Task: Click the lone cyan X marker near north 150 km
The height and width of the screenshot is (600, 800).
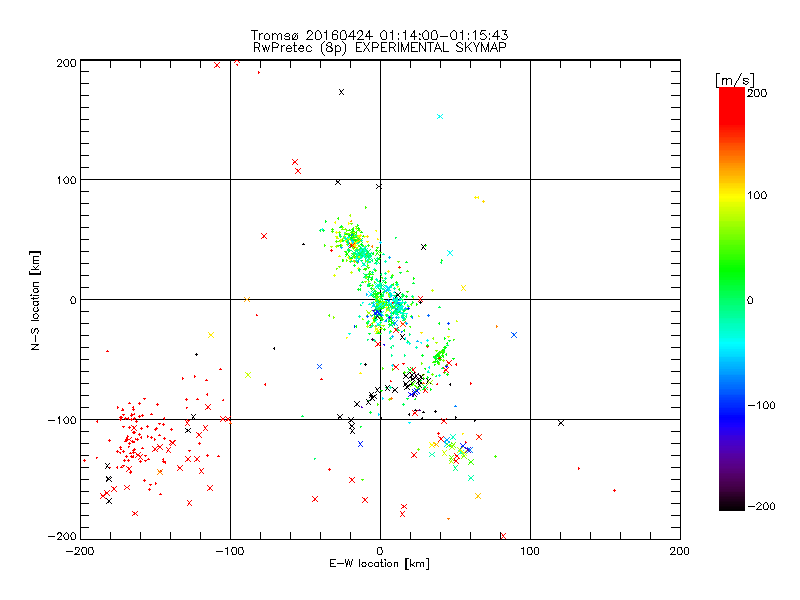Action: tap(440, 117)
